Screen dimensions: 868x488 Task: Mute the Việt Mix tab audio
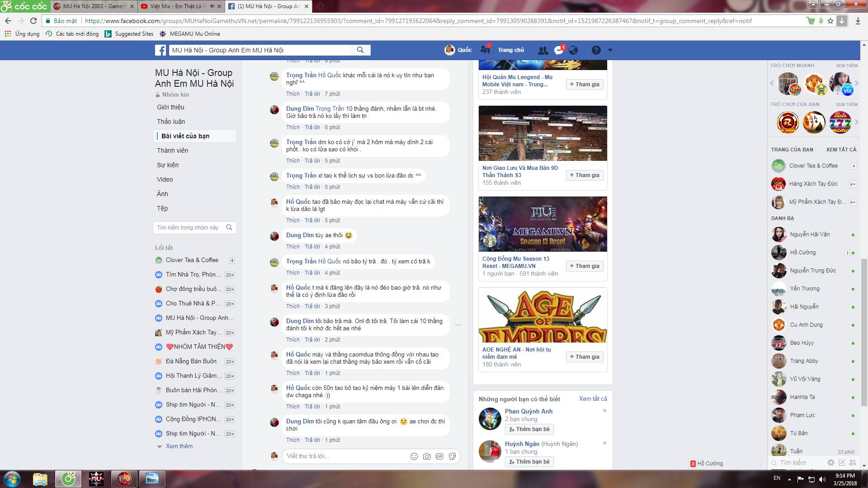[x=212, y=6]
